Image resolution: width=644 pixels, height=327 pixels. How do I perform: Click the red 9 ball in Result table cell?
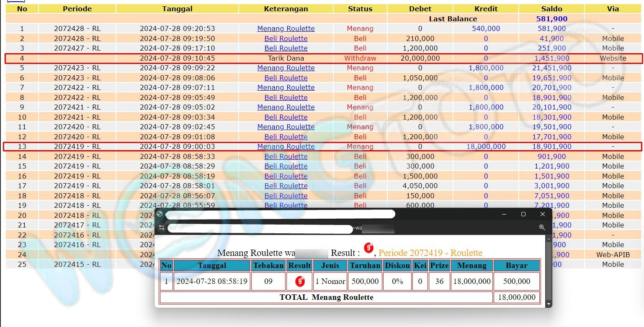[x=300, y=281]
